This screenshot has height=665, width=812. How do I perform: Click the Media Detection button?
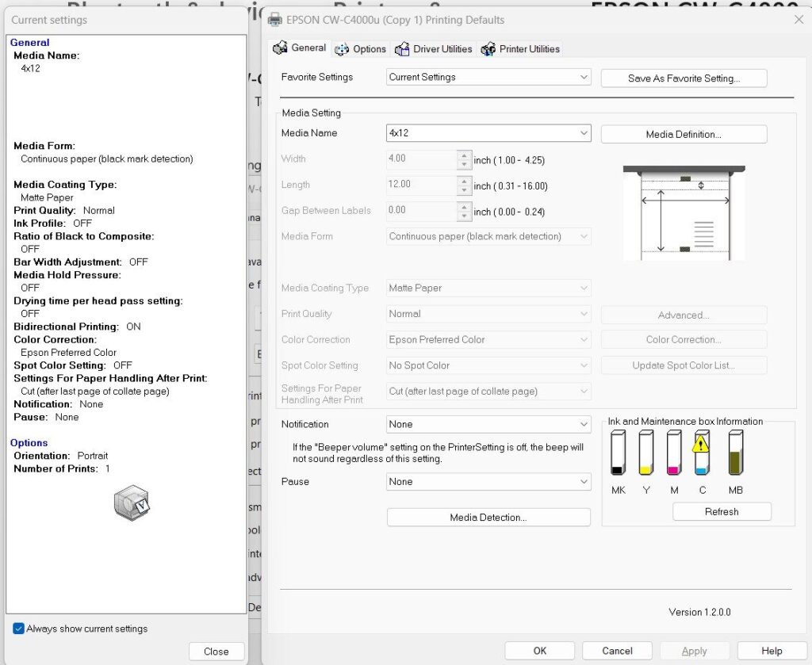click(488, 518)
